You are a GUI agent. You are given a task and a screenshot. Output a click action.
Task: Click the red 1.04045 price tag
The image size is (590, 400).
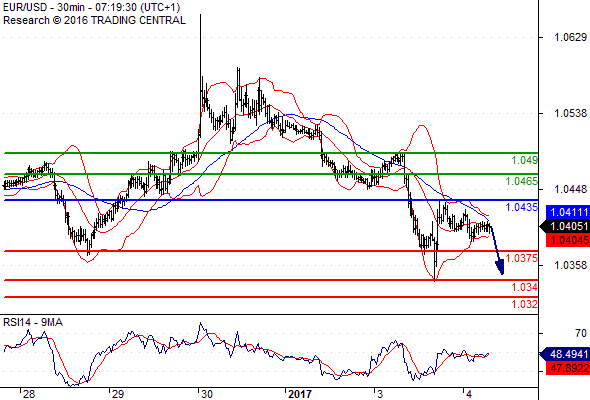(x=567, y=240)
